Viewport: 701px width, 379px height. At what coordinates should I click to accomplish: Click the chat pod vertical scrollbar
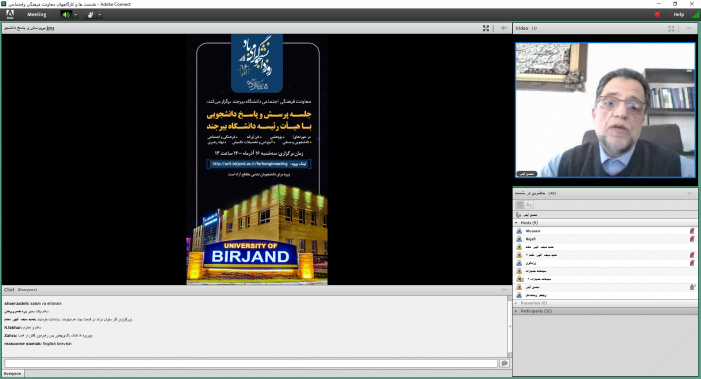[x=509, y=326]
